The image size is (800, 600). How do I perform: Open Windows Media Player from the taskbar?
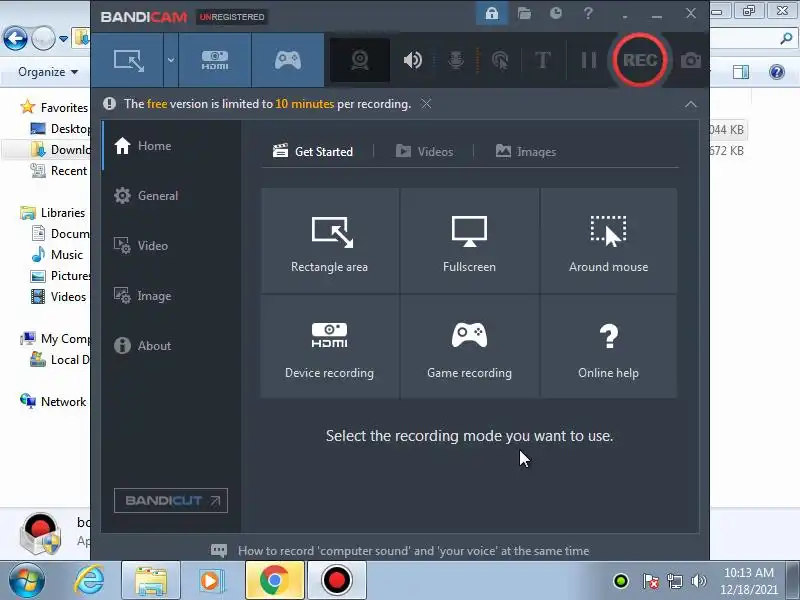(x=210, y=581)
